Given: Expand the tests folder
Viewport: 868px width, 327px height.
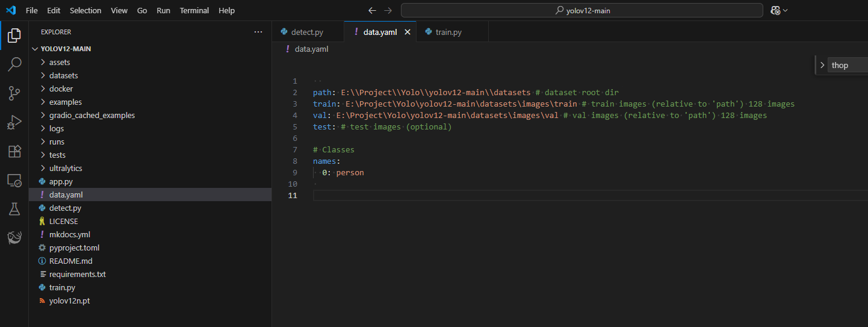Looking at the screenshot, I should pyautogui.click(x=43, y=155).
